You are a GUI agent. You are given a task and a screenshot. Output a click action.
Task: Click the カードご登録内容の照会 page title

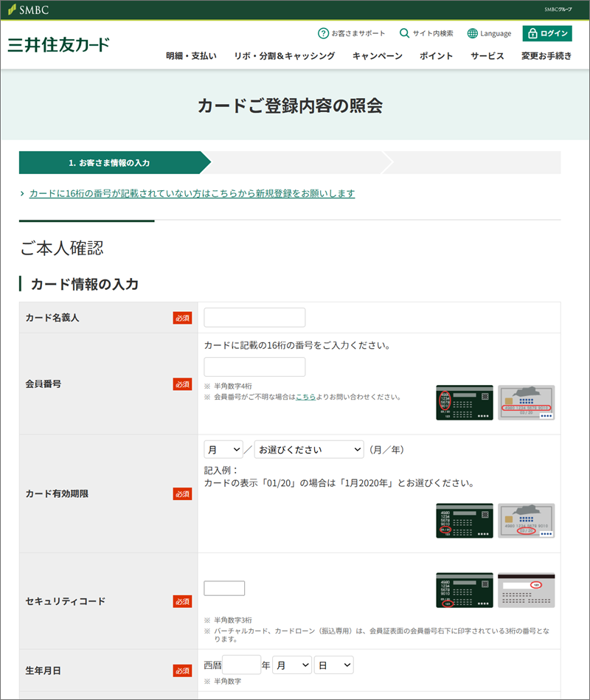pos(291,105)
